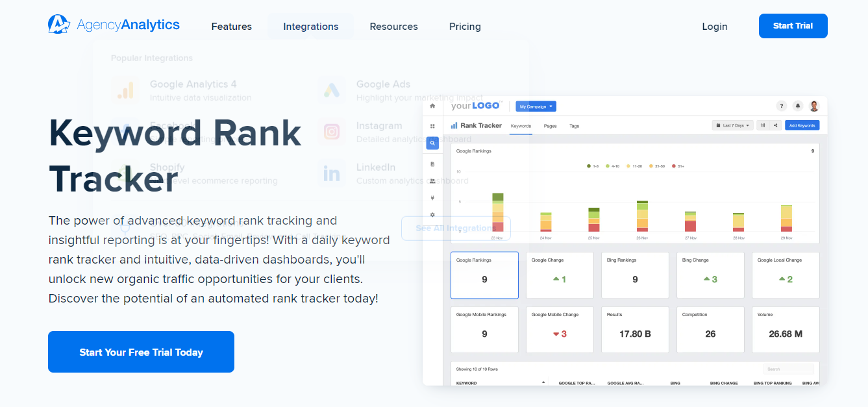Select the Google Change stat card
The width and height of the screenshot is (868, 407).
tap(560, 275)
